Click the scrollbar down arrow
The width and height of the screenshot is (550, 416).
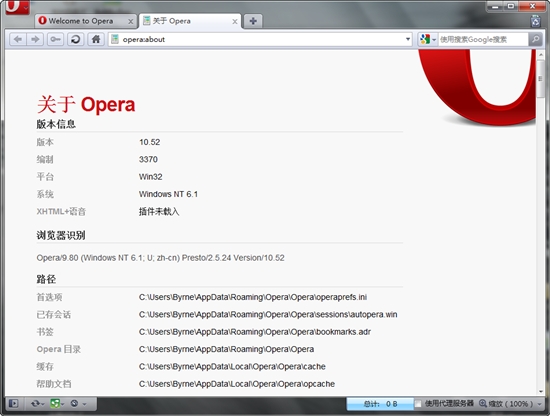[540, 391]
